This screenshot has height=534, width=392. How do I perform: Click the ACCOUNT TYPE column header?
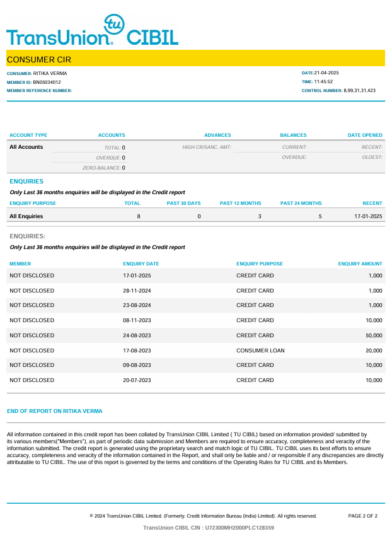tap(28, 135)
